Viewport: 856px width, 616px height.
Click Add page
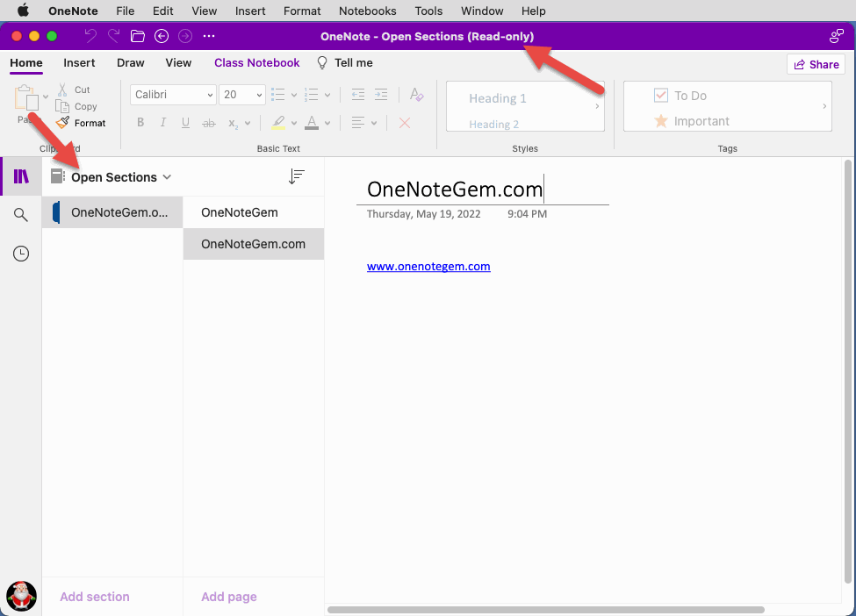[x=229, y=597]
